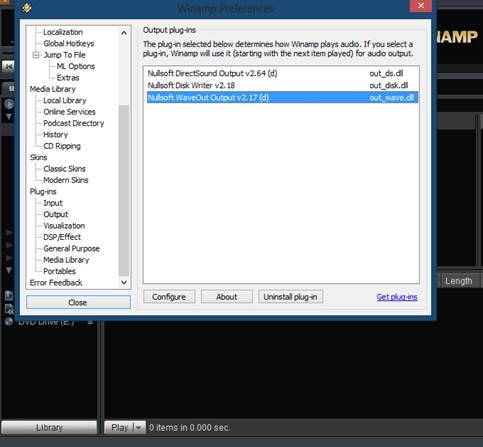483x447 pixels.
Task: Follow the Get plug-ins link
Action: (x=397, y=297)
